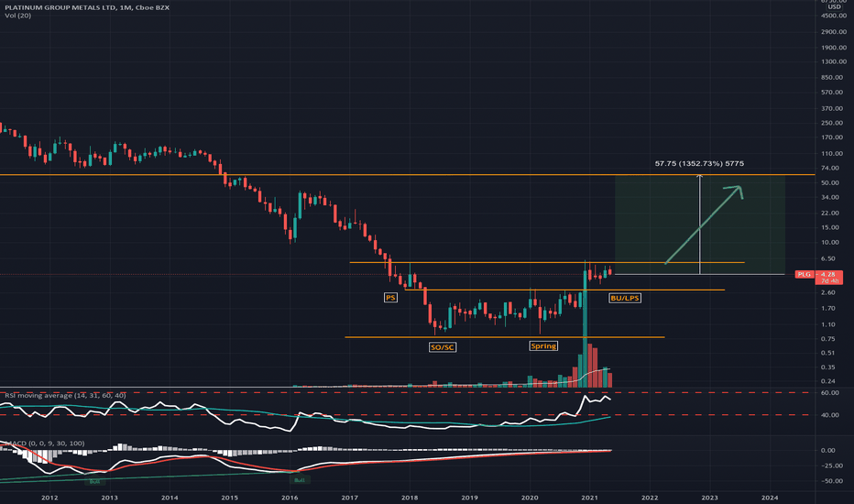Click the 0.00 level on MACD axis
The height and width of the screenshot is (504, 854).
[827, 451]
